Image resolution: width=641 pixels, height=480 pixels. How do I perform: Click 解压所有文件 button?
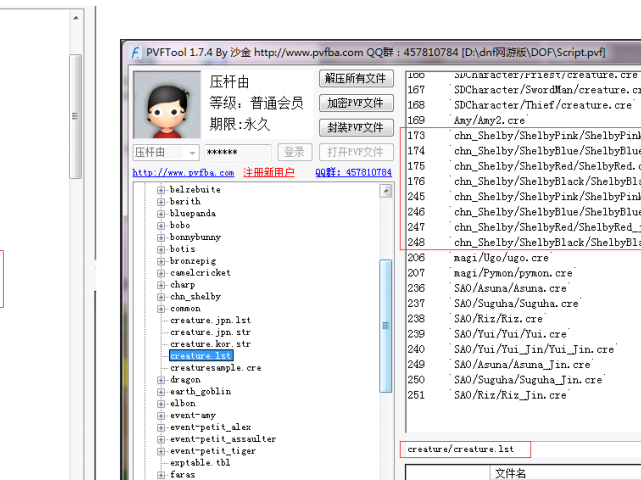pyautogui.click(x=356, y=79)
